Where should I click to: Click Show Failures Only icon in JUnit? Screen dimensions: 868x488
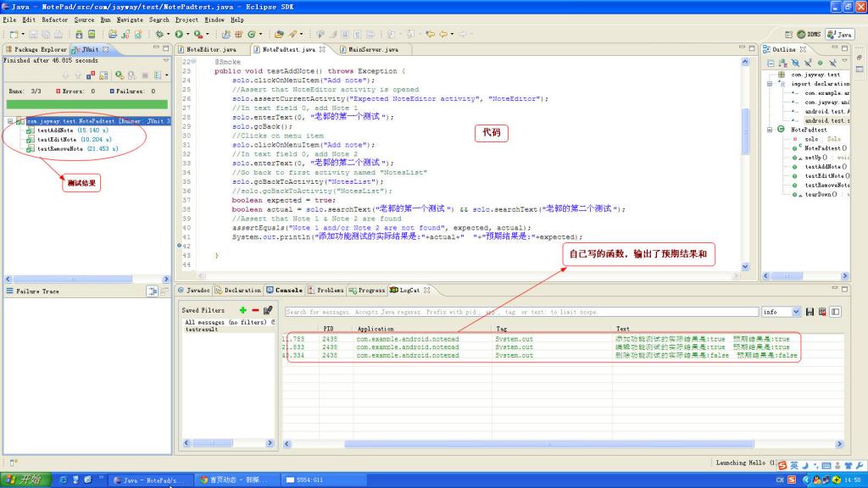[90, 75]
